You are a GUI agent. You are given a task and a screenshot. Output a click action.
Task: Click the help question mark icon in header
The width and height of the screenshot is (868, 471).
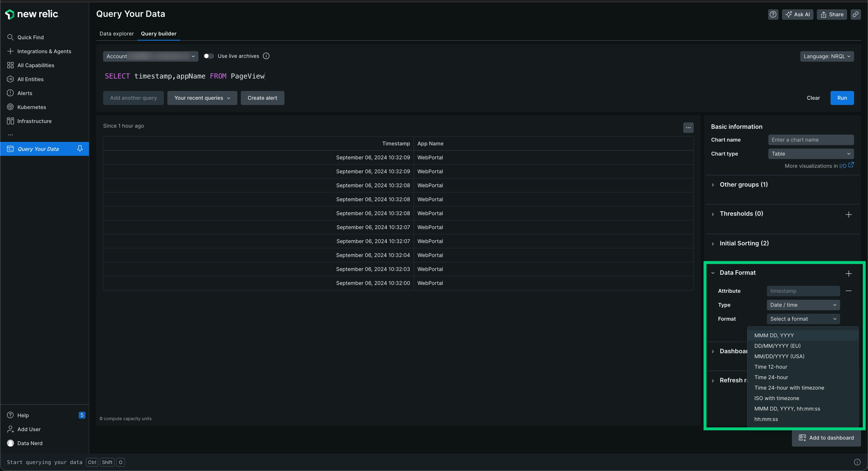pyautogui.click(x=773, y=15)
